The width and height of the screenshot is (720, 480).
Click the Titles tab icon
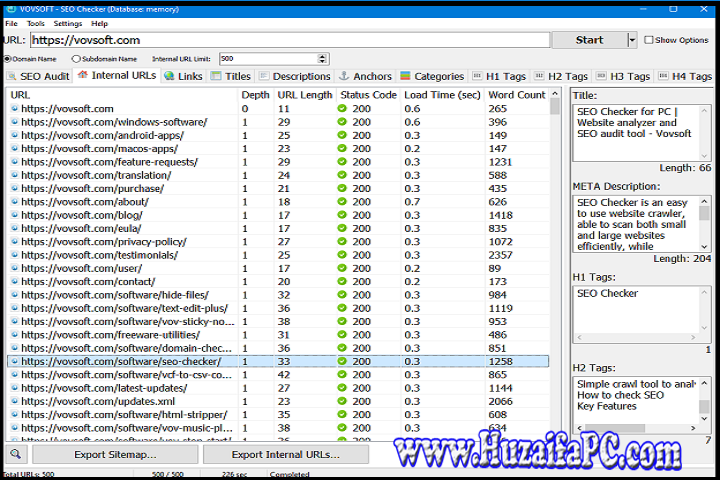pos(216,76)
